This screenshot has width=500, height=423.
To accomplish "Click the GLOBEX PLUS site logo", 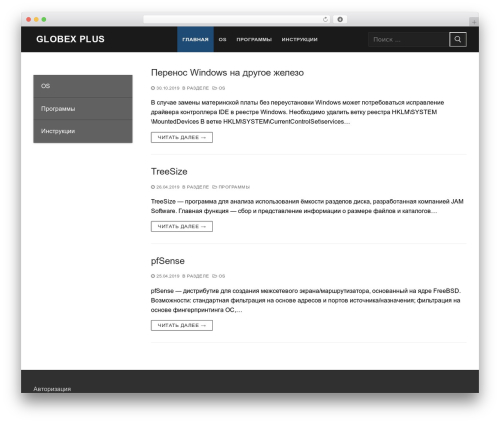I will pyautogui.click(x=70, y=39).
